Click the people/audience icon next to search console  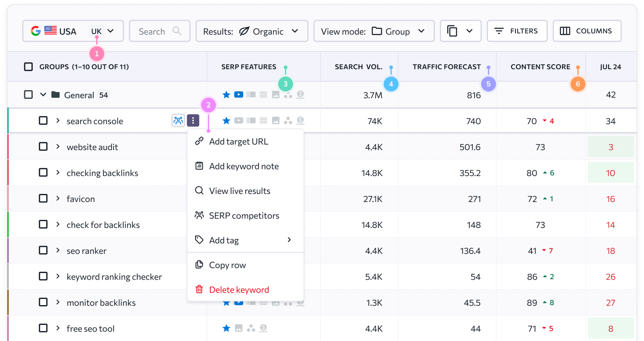[x=178, y=121]
